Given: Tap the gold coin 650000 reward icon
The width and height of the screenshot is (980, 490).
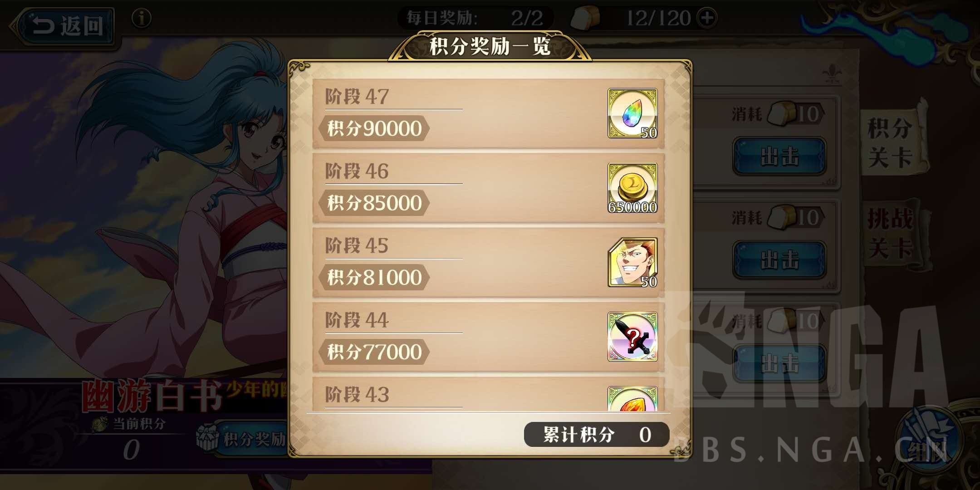Looking at the screenshot, I should (x=632, y=188).
